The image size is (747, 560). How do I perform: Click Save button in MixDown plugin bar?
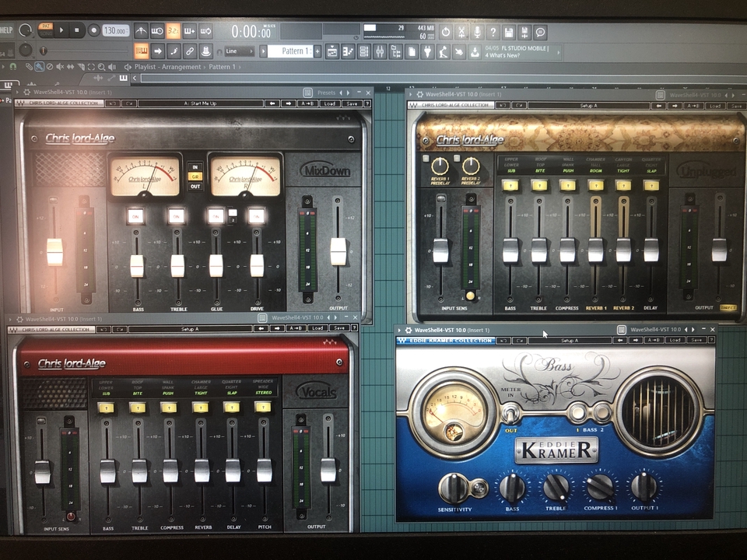point(352,103)
